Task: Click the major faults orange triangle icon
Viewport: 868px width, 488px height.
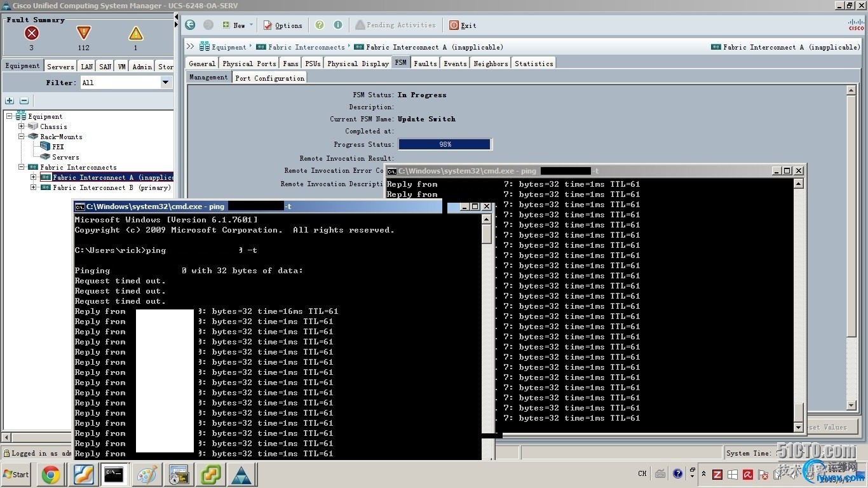Action: point(83,33)
